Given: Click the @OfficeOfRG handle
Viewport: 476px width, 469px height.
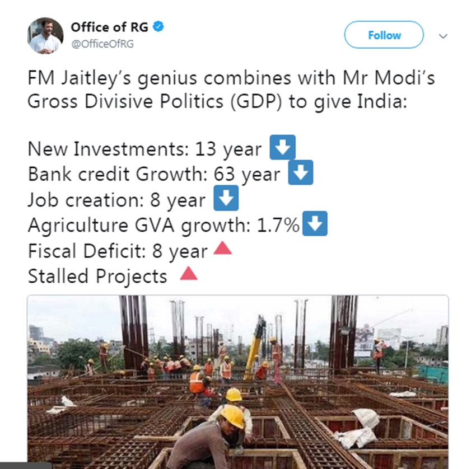Looking at the screenshot, I should (102, 43).
